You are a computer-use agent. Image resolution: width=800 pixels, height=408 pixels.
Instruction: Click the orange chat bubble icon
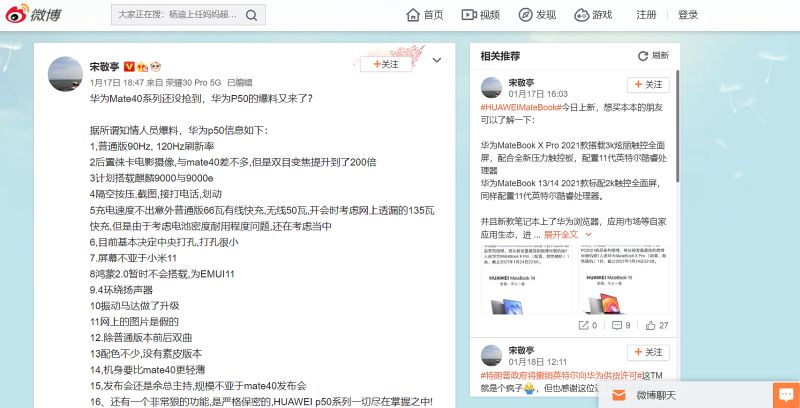click(x=786, y=395)
